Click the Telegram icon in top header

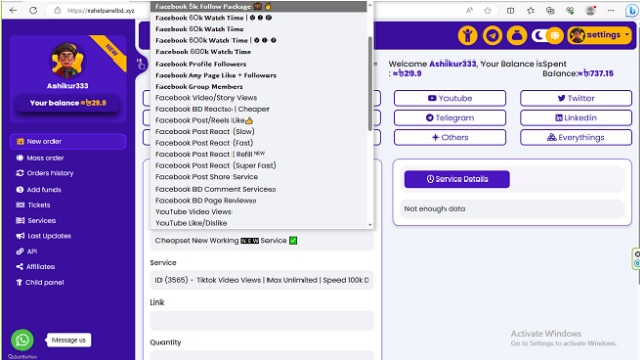point(492,36)
